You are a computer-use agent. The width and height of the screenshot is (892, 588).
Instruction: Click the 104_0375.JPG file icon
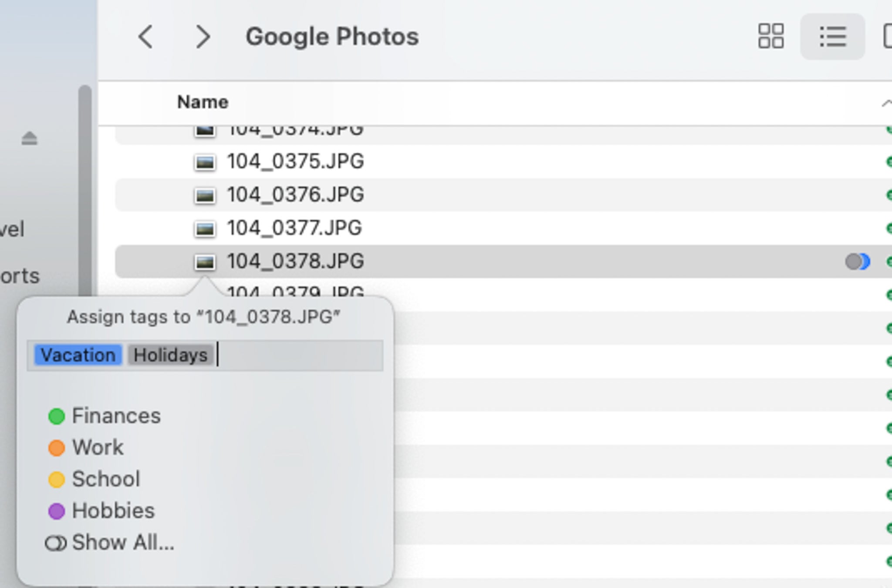pyautogui.click(x=205, y=162)
